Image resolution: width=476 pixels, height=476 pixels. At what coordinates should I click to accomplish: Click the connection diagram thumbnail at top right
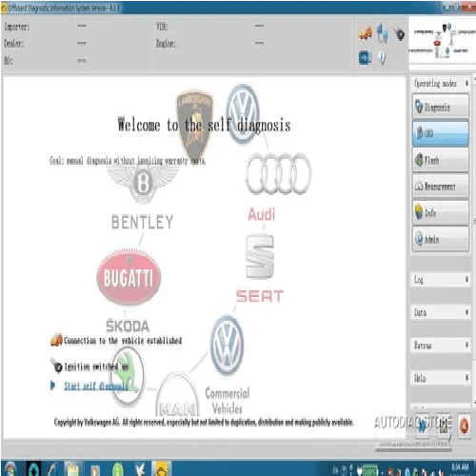(x=443, y=41)
